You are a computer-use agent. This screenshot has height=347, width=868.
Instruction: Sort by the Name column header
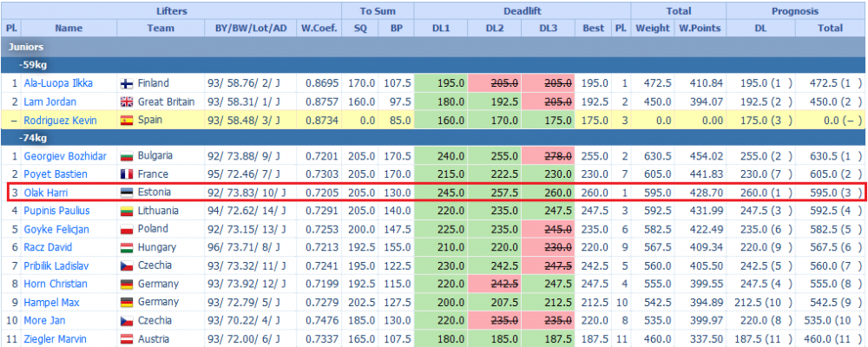(x=68, y=28)
